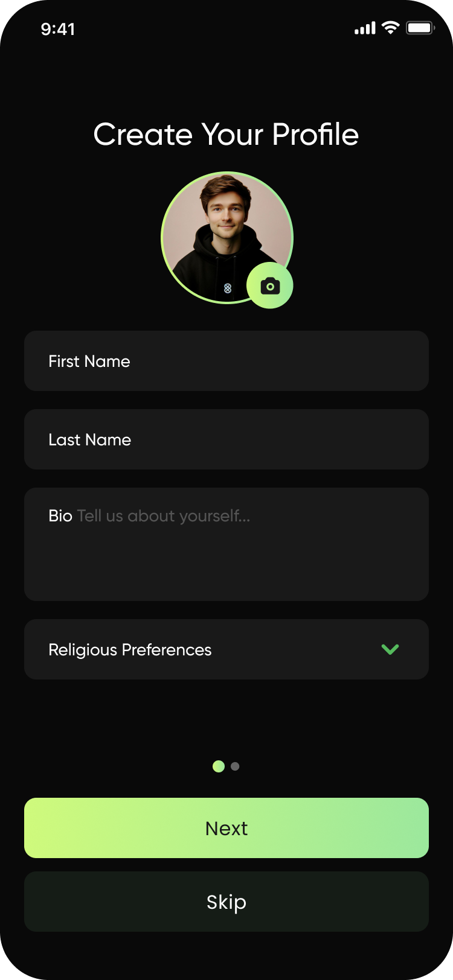The width and height of the screenshot is (453, 980).
Task: Switch to the second gray page dot
Action: tap(235, 766)
